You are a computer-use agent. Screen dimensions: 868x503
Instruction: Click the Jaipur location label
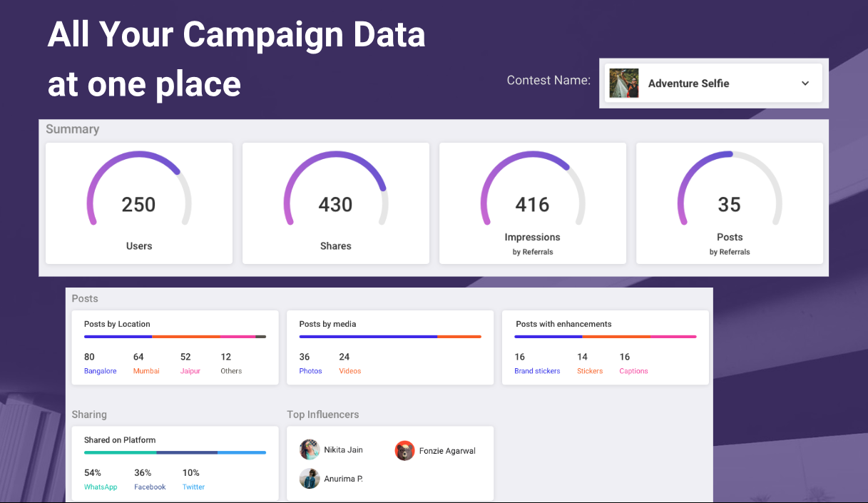(x=190, y=371)
